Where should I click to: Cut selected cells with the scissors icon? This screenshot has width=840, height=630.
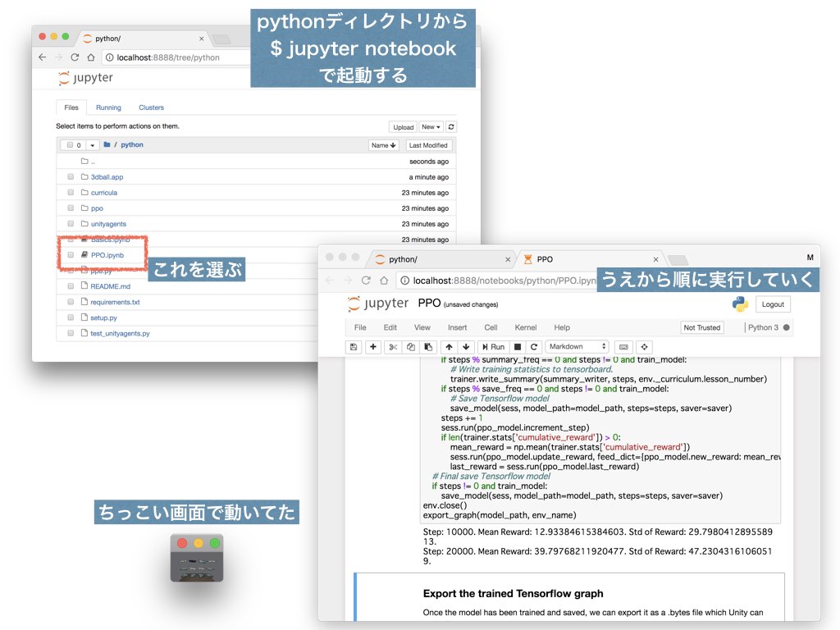[393, 347]
